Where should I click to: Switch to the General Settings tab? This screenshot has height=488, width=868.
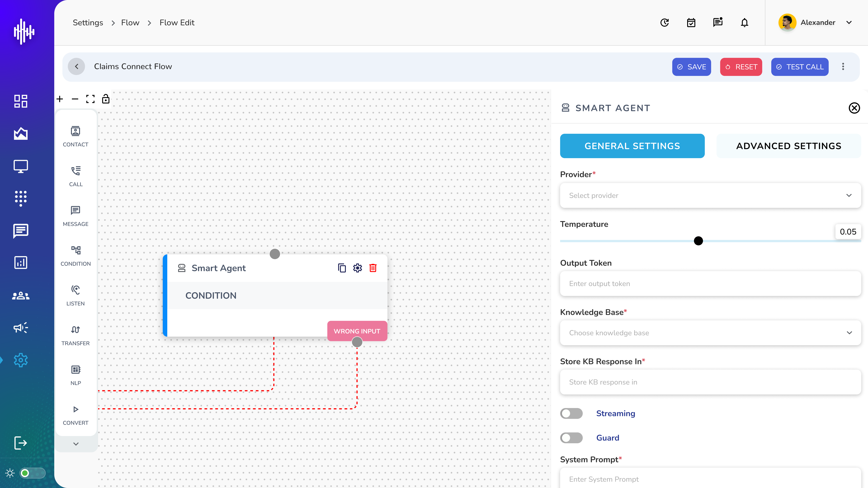coord(632,146)
